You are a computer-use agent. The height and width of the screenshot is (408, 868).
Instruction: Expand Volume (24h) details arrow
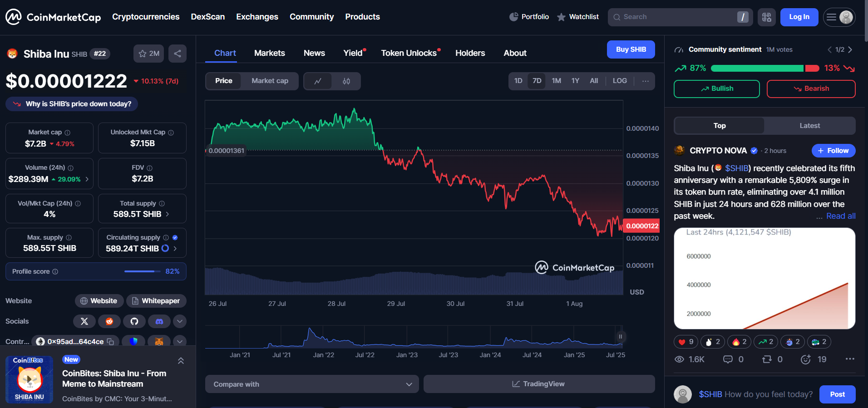(87, 179)
